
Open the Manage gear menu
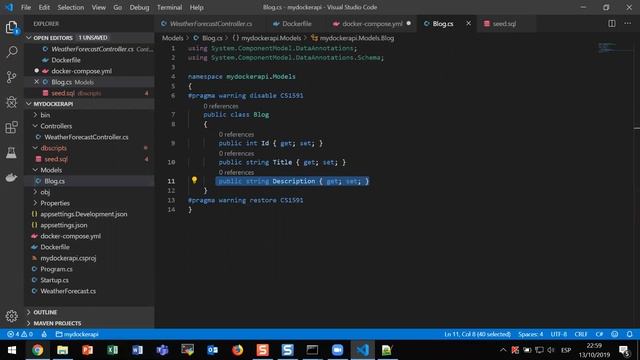[x=12, y=316]
